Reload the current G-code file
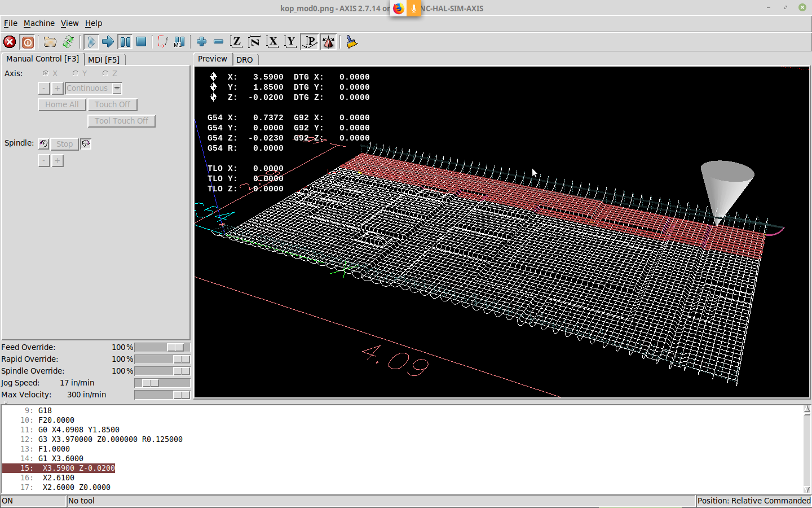 click(68, 42)
